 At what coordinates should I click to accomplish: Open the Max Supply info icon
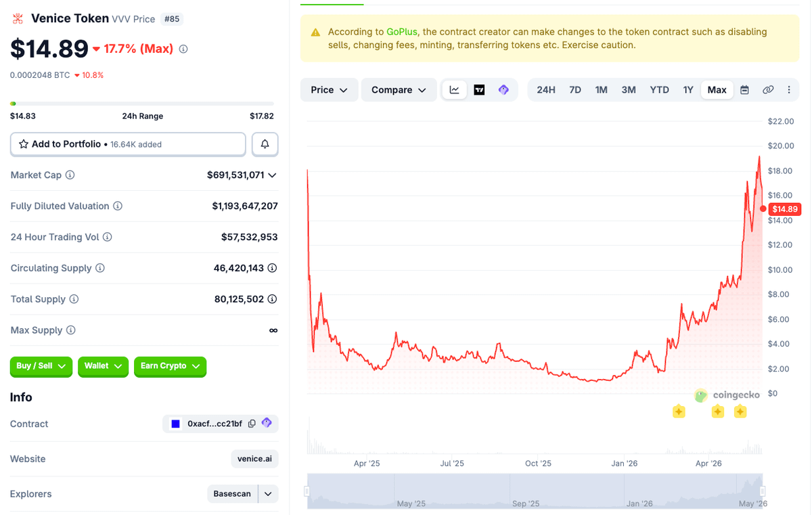click(x=71, y=330)
